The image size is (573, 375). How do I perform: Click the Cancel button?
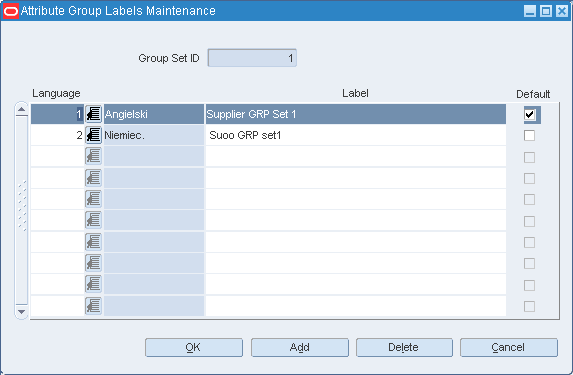pyautogui.click(x=509, y=347)
